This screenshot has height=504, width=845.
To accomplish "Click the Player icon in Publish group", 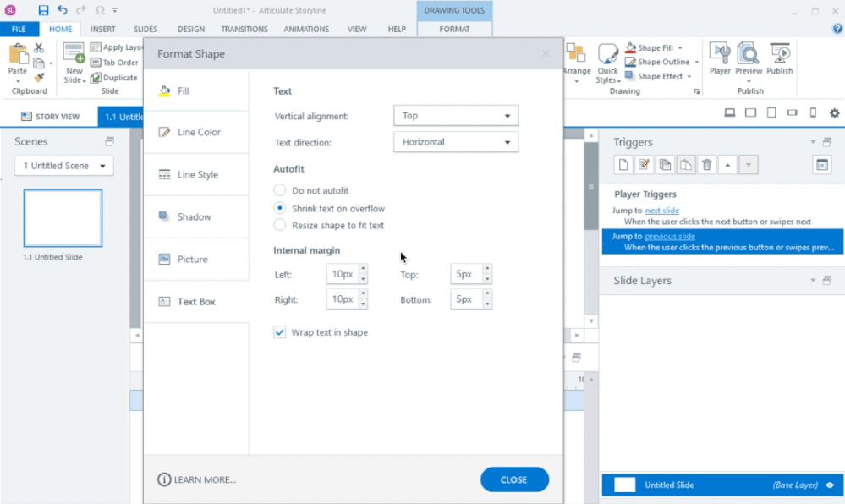I will [720, 58].
